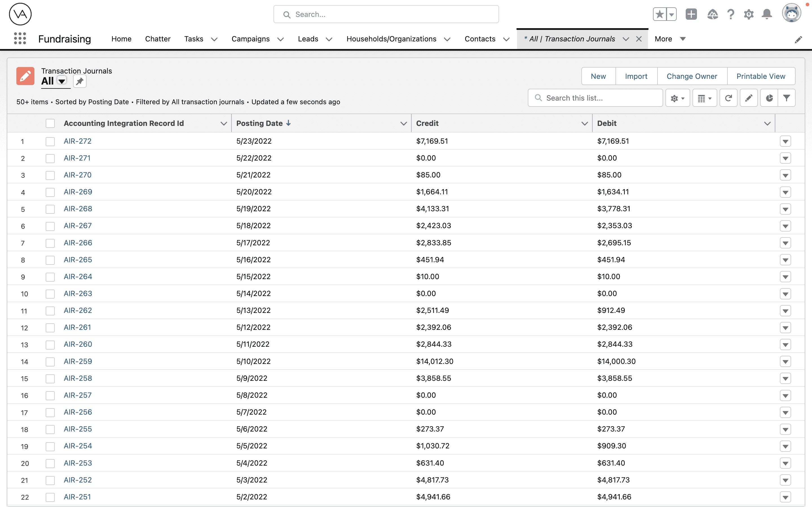Open the App Launcher grid
Viewport: 812px width, 507px height.
pos(20,39)
